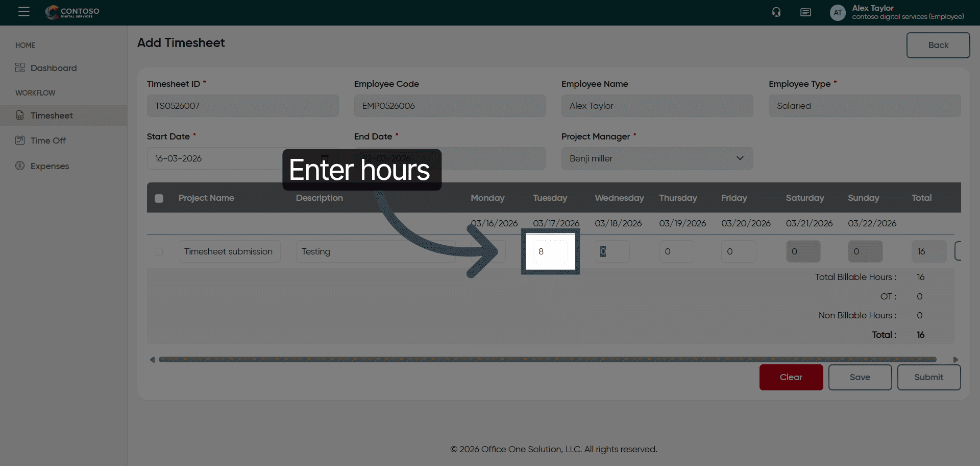Click the Expenses dollar icon
This screenshot has height=466, width=980.
point(20,166)
